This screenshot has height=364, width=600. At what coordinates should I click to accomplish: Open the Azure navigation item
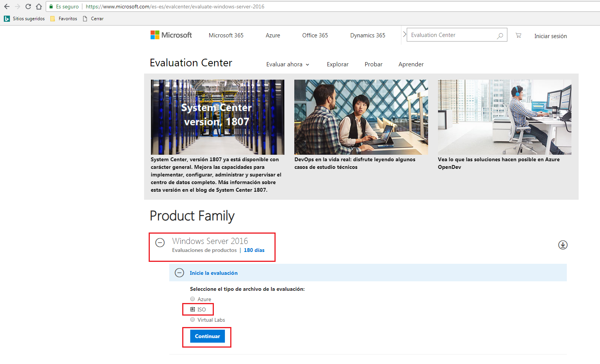(273, 35)
